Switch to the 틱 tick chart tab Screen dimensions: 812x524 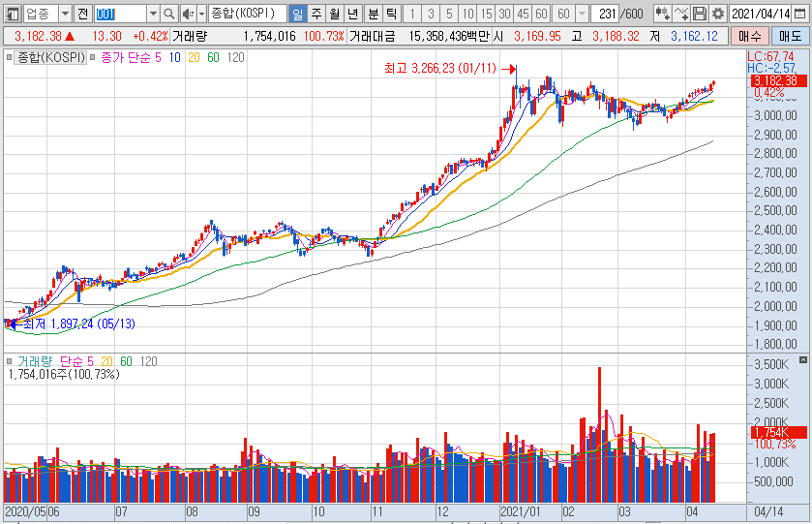pos(392,14)
